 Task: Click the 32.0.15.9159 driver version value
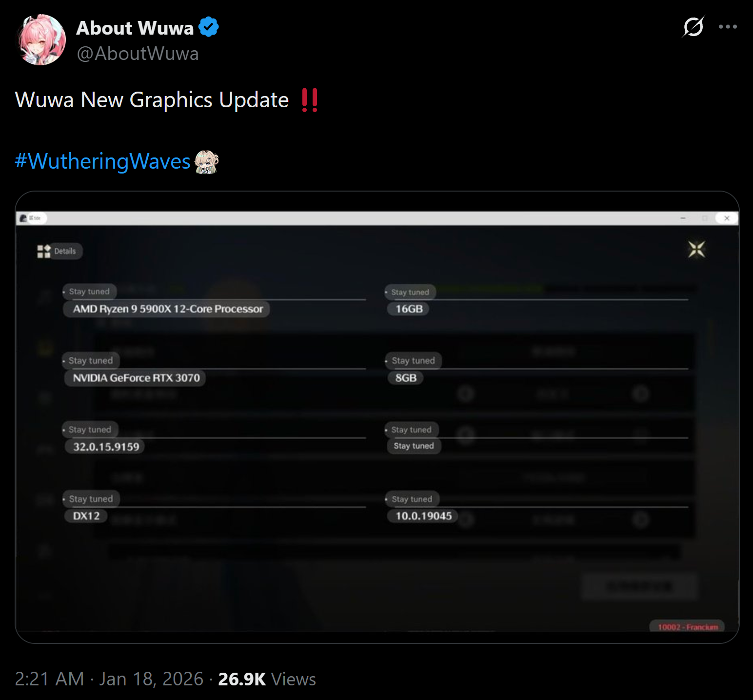click(x=105, y=447)
